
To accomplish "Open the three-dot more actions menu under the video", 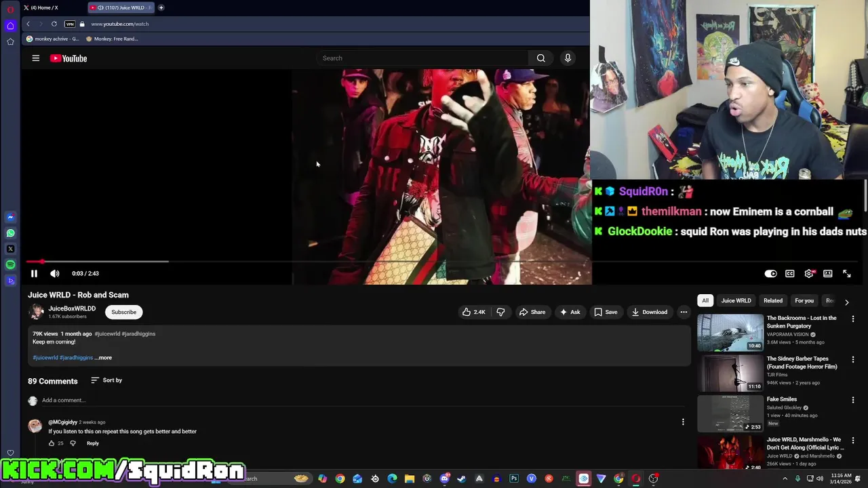I will coord(684,312).
